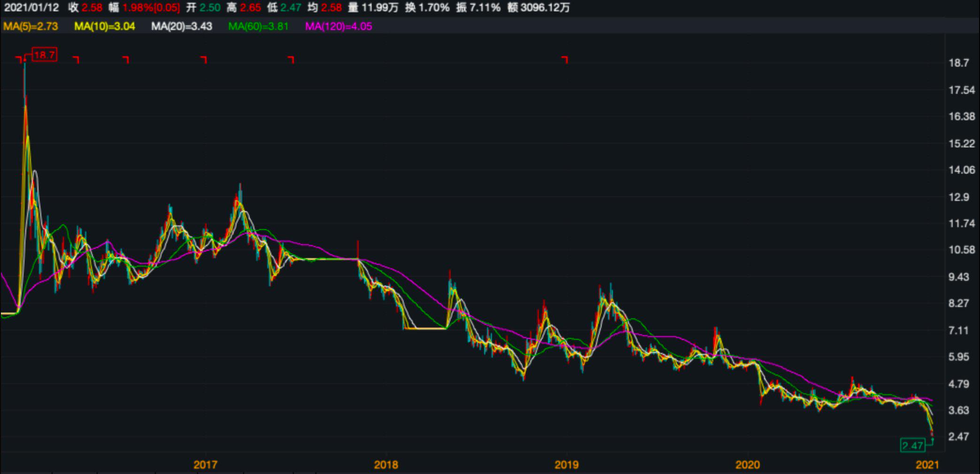The height and width of the screenshot is (474, 980).
Task: Click the 18.7 price axis label
Action: tap(958, 63)
